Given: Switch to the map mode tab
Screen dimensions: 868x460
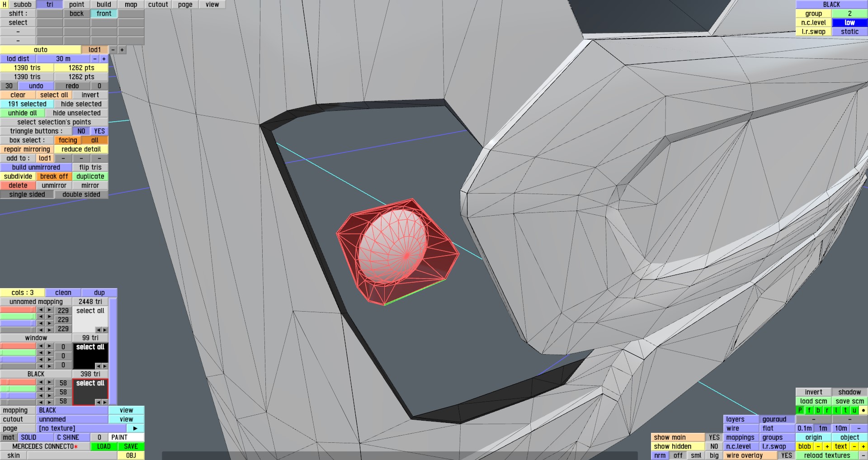Looking at the screenshot, I should pyautogui.click(x=131, y=5).
